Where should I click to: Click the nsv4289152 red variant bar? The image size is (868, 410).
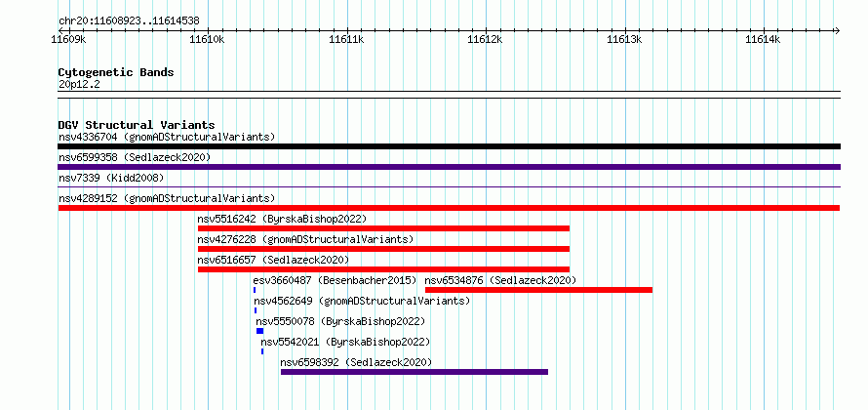(x=449, y=208)
